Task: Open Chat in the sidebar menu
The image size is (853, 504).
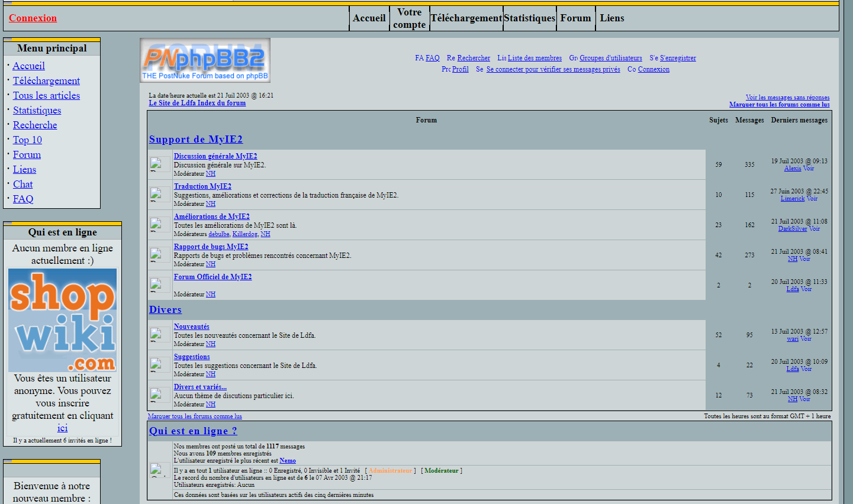Action: tap(22, 184)
